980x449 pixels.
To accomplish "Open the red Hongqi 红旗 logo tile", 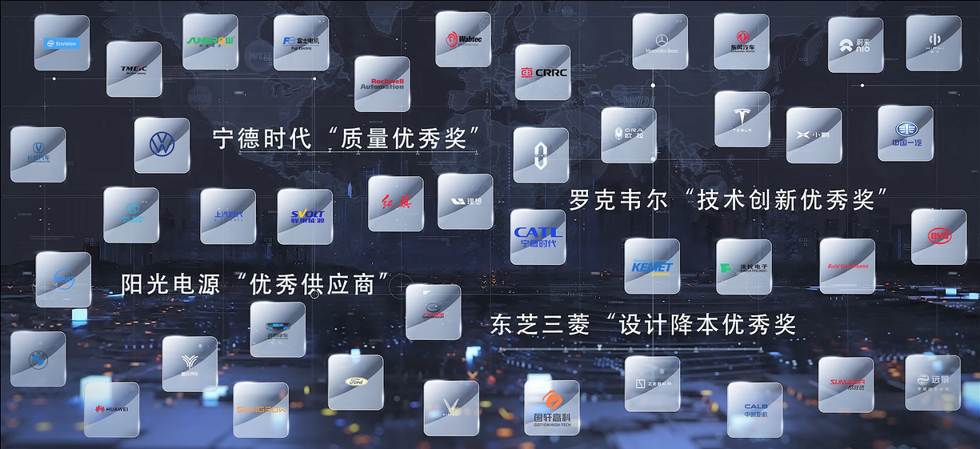I will coord(395,203).
